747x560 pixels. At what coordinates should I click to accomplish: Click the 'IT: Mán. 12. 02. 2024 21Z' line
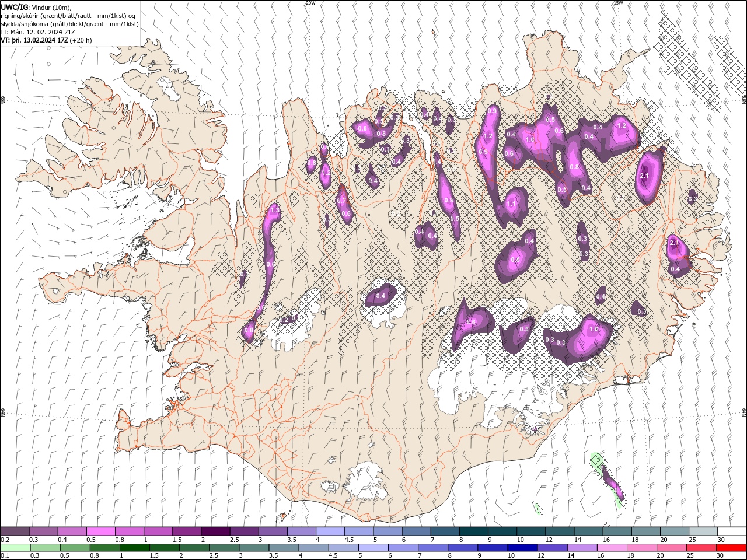tap(39, 32)
